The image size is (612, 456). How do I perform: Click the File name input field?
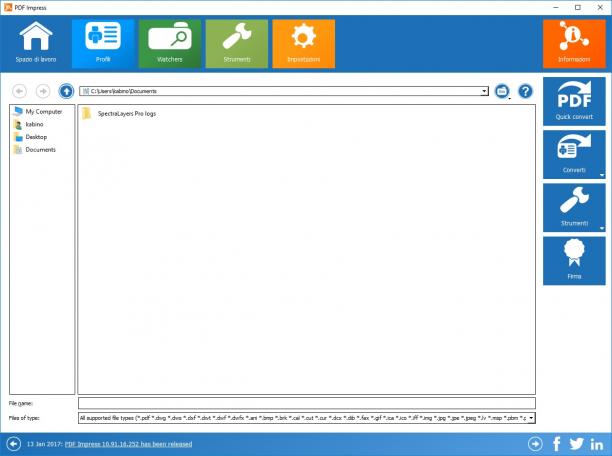[x=307, y=403]
